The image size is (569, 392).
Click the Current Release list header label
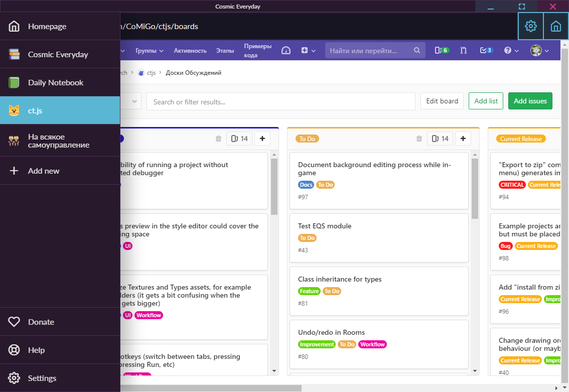[x=521, y=139]
